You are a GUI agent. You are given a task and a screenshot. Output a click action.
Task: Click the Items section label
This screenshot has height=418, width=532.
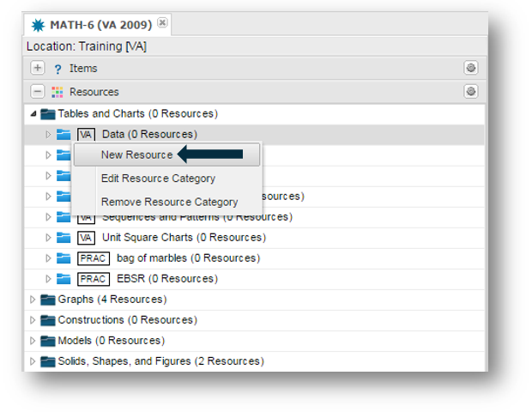pos(83,69)
